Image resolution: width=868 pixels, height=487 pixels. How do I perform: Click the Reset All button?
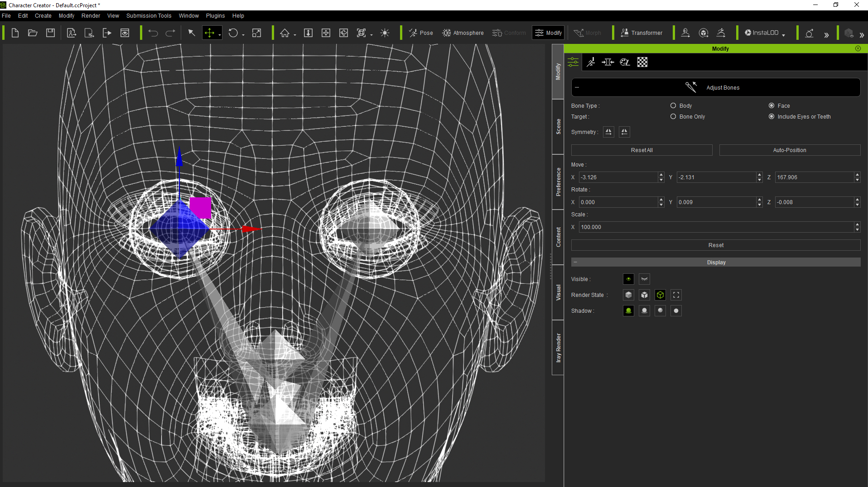point(641,150)
